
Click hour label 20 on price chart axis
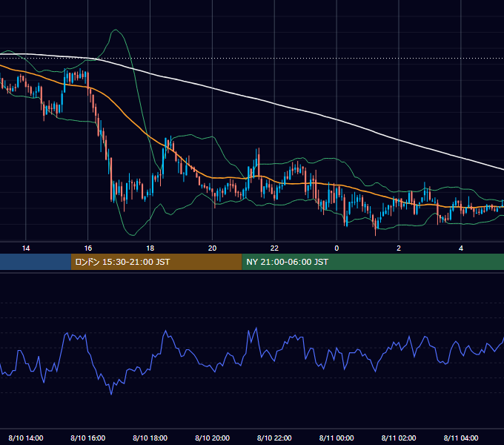212,248
